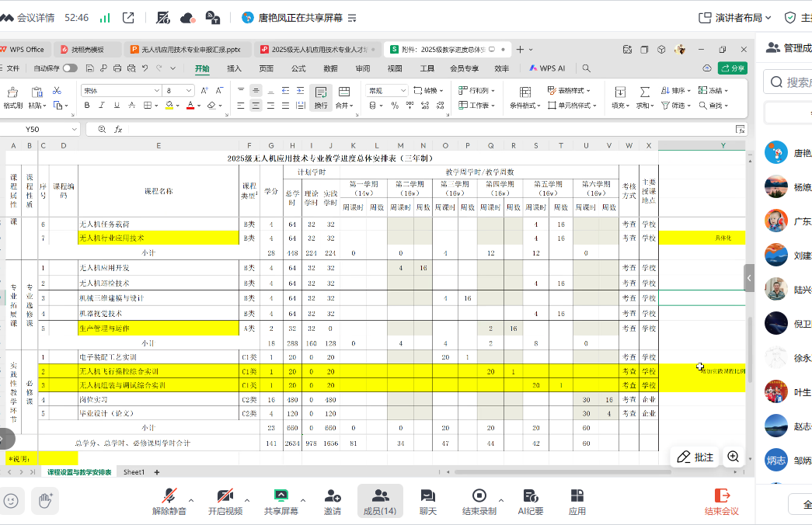Unmute the microphone in meeting toolbar
Viewport: 812px width, 525px height.
169,501
